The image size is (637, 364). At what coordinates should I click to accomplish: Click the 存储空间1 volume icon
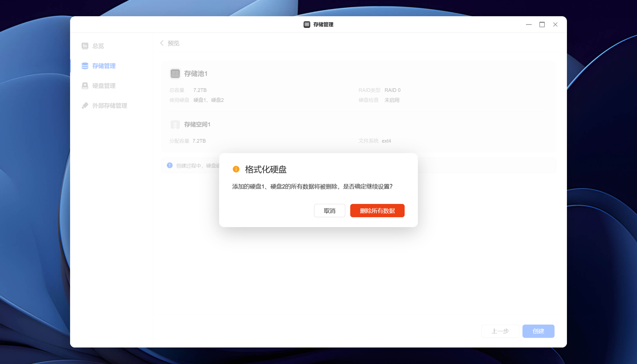tap(175, 124)
